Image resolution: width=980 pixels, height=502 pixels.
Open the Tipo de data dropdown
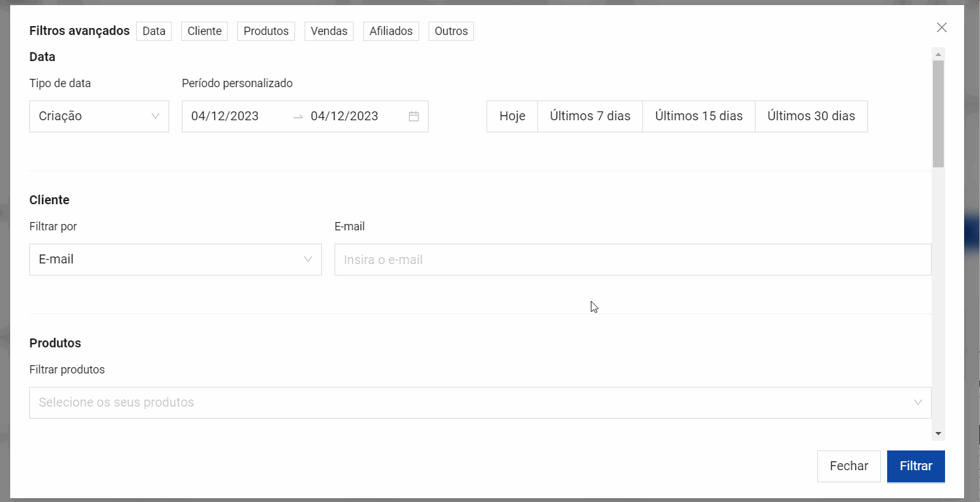(99, 116)
